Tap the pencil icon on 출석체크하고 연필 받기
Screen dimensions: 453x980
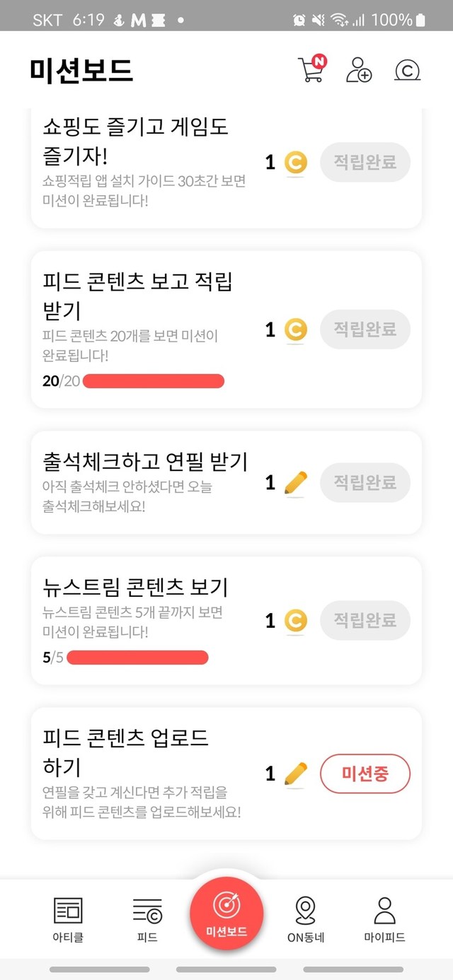295,483
